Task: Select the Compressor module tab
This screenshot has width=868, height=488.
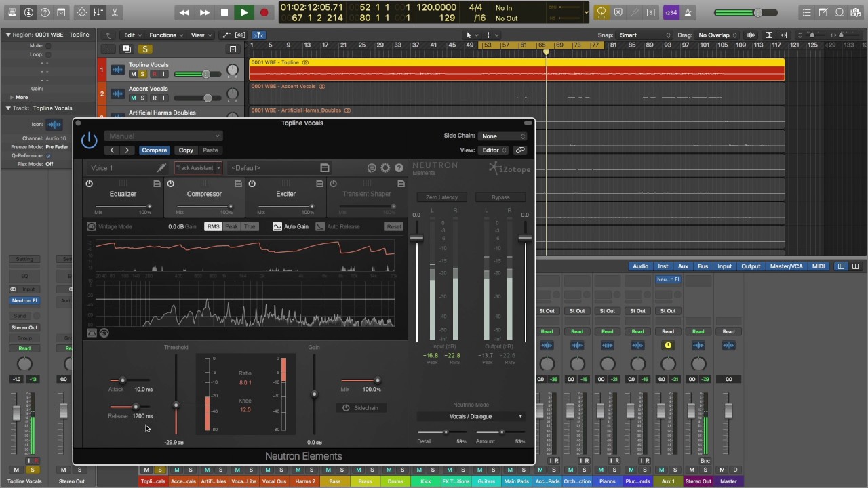Action: click(204, 195)
